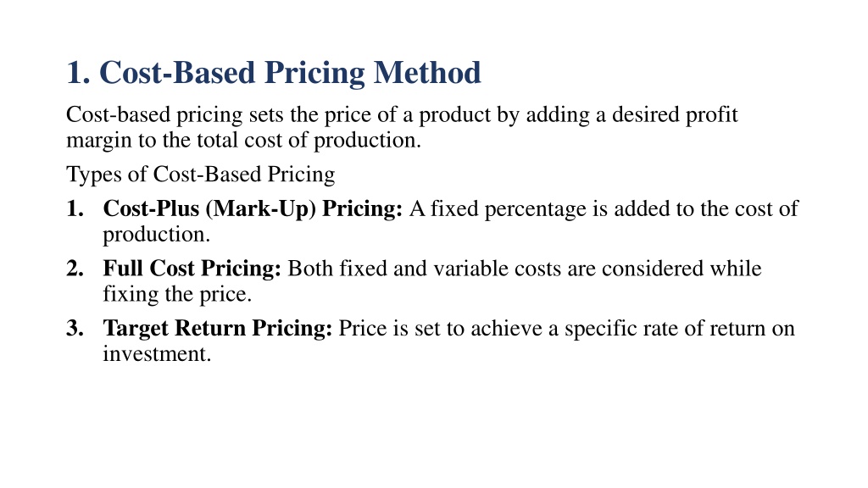This screenshot has height=488, width=868.
Task: Click the bold 'Full Cost Pricing:' term
Action: coord(192,269)
